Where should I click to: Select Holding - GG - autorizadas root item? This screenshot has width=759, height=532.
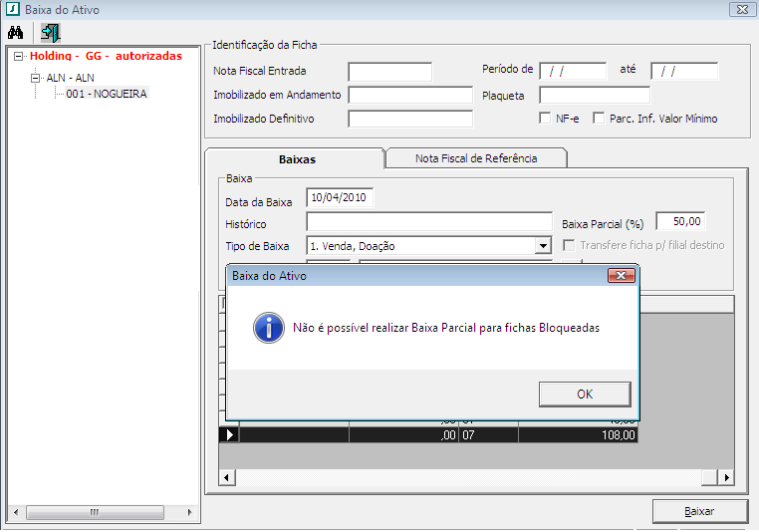coord(106,56)
